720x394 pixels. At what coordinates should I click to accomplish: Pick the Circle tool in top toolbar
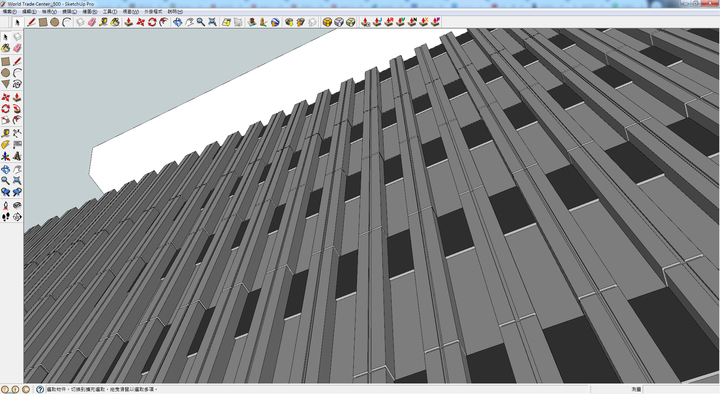[x=55, y=22]
